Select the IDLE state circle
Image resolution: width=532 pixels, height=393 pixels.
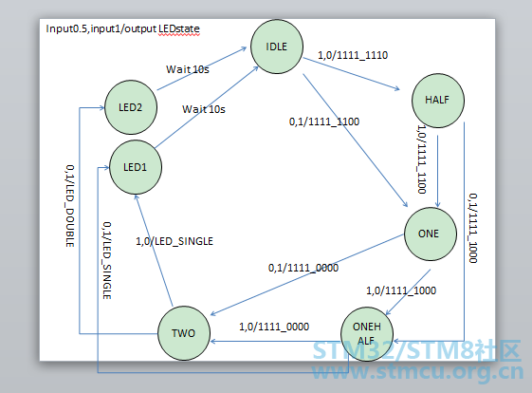click(x=277, y=47)
